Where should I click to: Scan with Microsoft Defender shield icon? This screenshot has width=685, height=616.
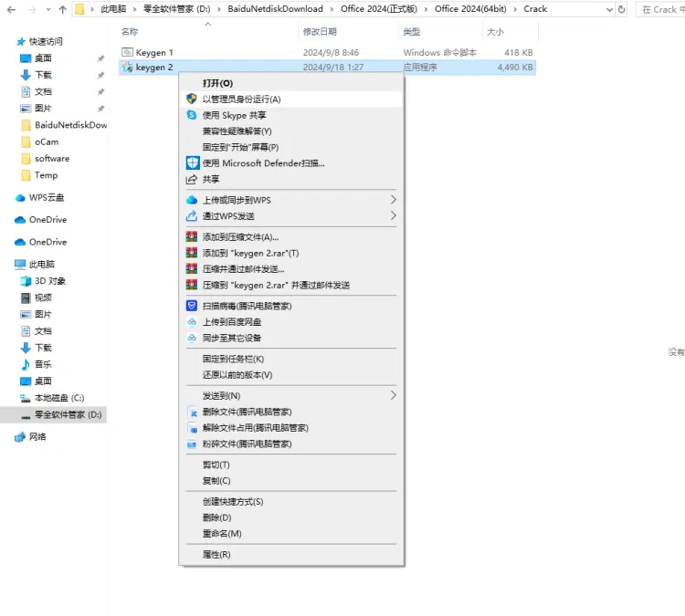[192, 163]
